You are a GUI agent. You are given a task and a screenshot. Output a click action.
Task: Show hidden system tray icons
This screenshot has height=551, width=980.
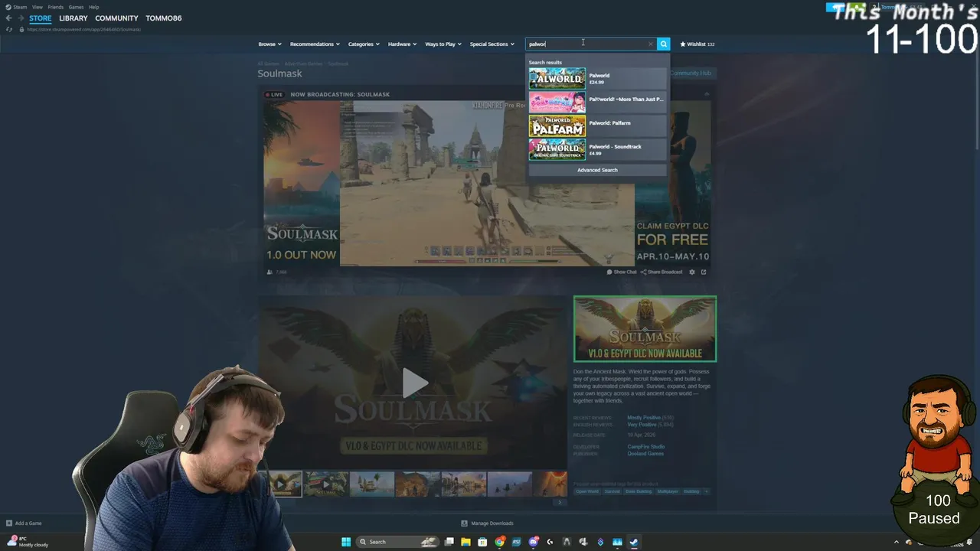[897, 542]
